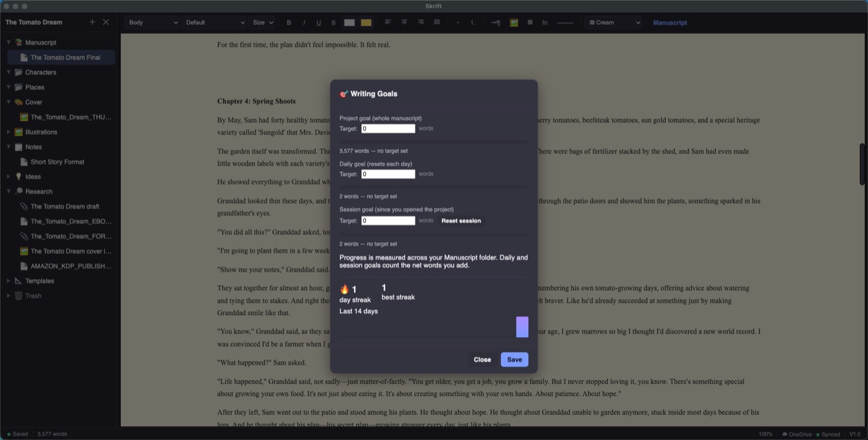Click the Trash bin icon
Screen dimensions: 868x440
click(x=19, y=296)
